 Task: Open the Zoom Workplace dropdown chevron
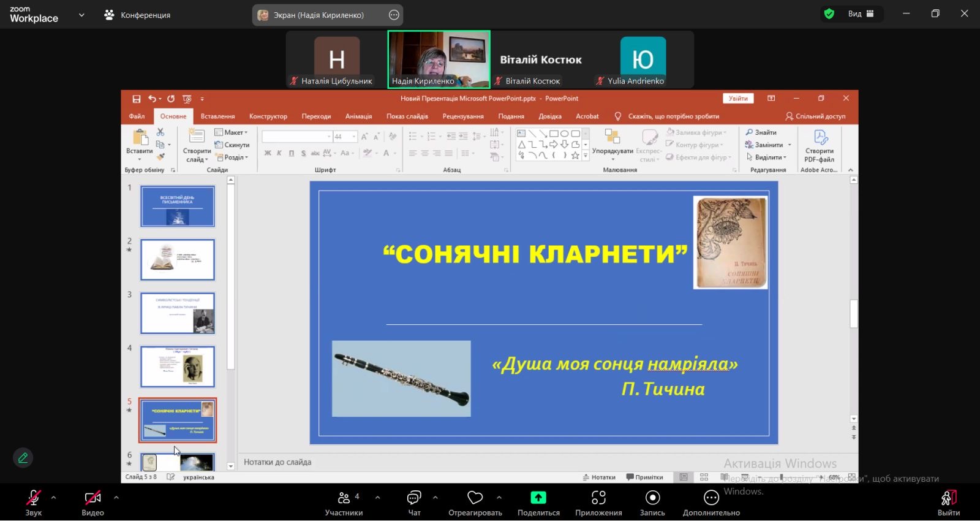[x=81, y=15]
